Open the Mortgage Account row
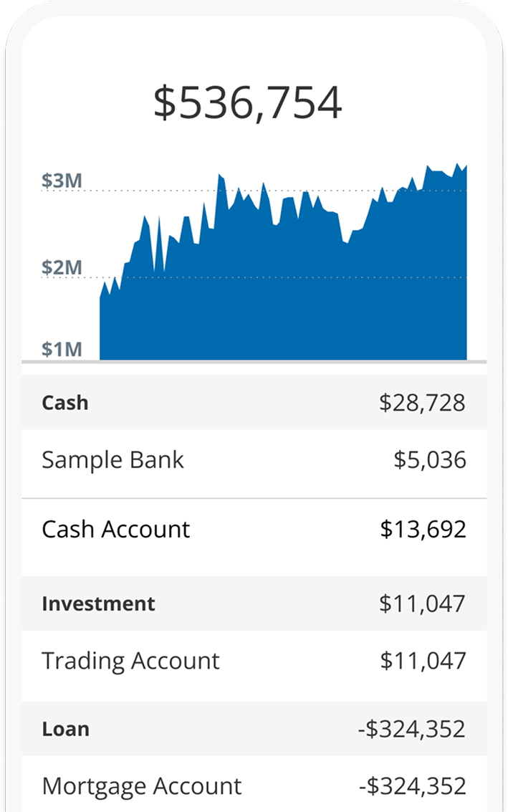 coord(142,786)
